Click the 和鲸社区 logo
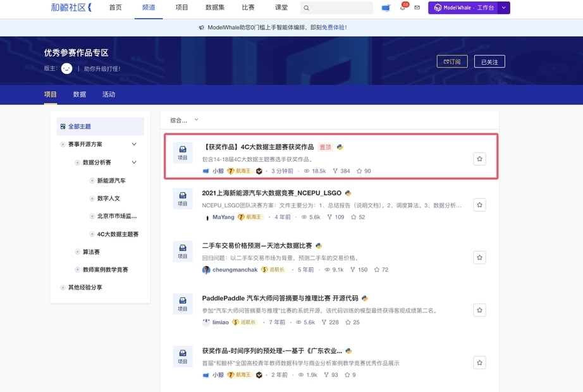The width and height of the screenshot is (583, 392). coord(71,8)
